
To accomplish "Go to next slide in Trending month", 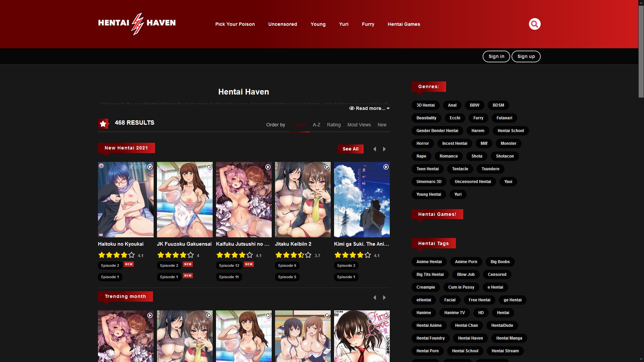I will pos(384,298).
